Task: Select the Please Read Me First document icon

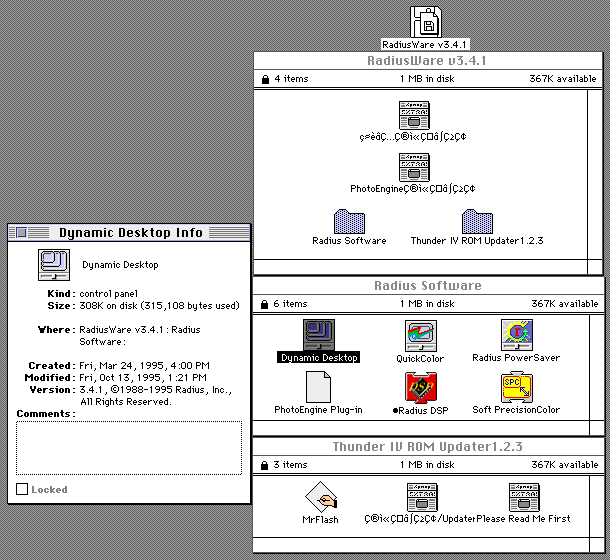Action: coord(524,497)
